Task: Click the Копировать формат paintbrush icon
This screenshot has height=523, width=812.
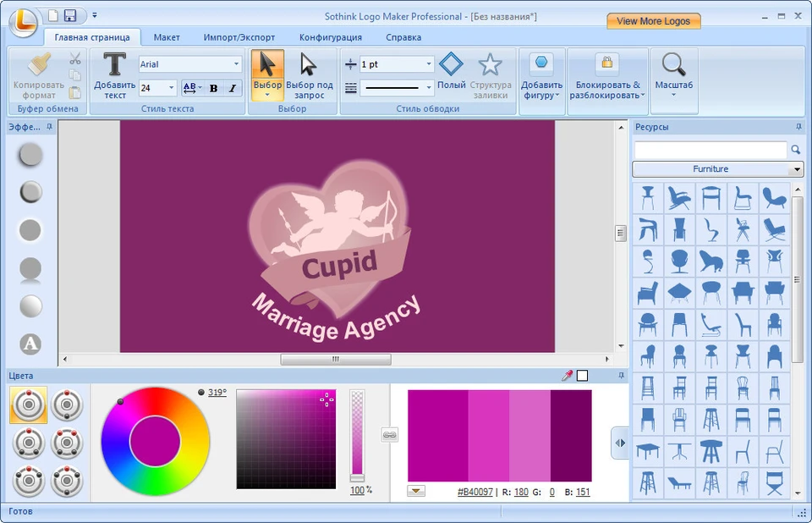Action: pos(40,65)
